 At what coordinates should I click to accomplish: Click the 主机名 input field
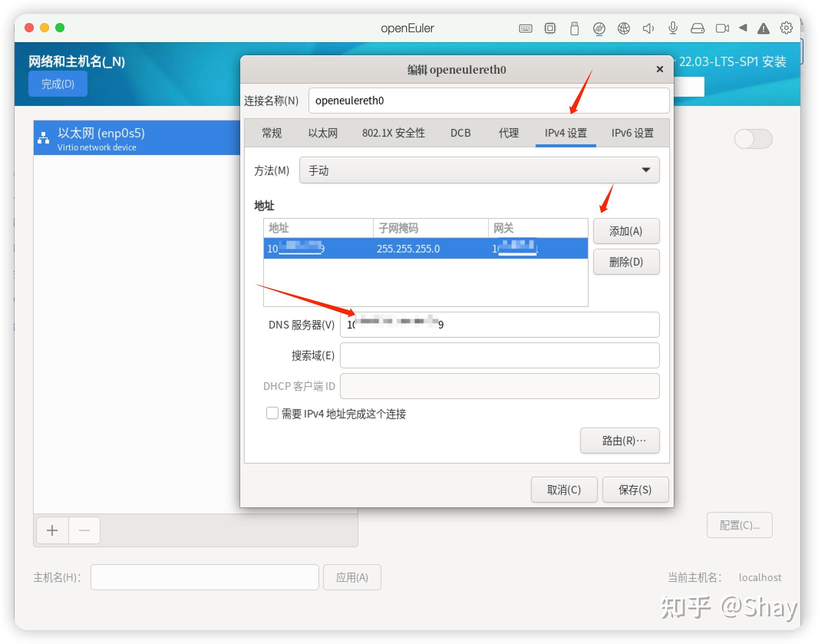pyautogui.click(x=204, y=577)
